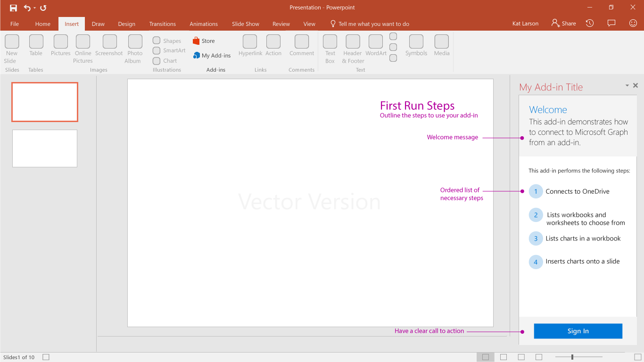Open the Slide Show tab
Viewport: 644px width, 362px height.
[246, 24]
